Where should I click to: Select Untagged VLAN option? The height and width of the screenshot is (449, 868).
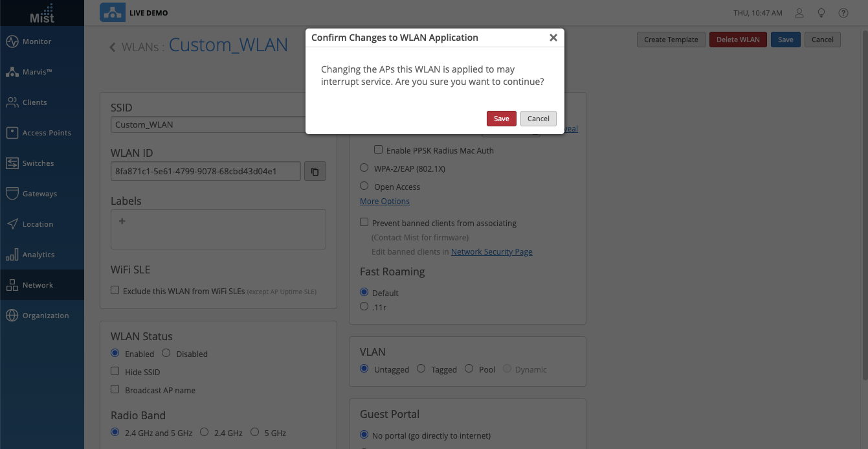click(x=364, y=369)
